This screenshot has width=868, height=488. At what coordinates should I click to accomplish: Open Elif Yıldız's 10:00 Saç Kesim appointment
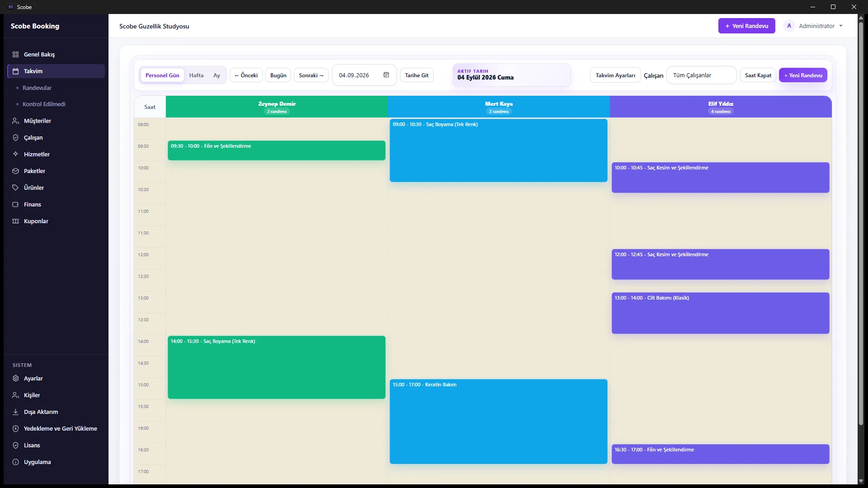pyautogui.click(x=720, y=178)
